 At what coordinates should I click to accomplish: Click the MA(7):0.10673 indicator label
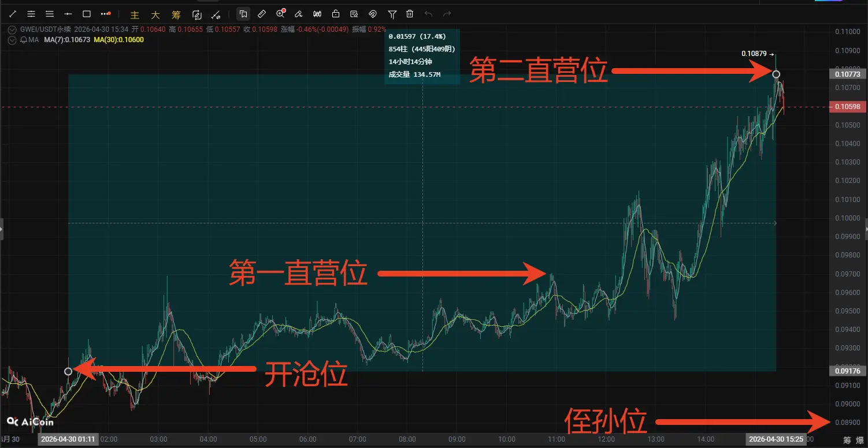(68, 40)
